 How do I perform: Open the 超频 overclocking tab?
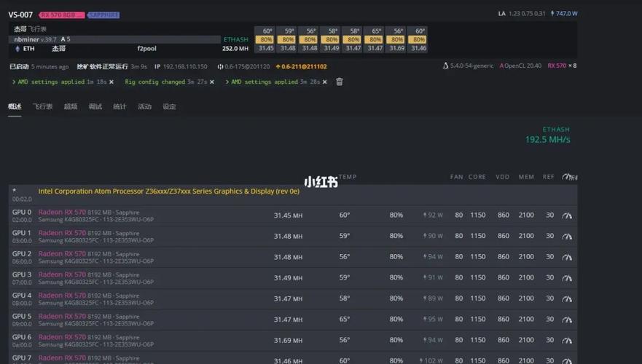[70, 107]
